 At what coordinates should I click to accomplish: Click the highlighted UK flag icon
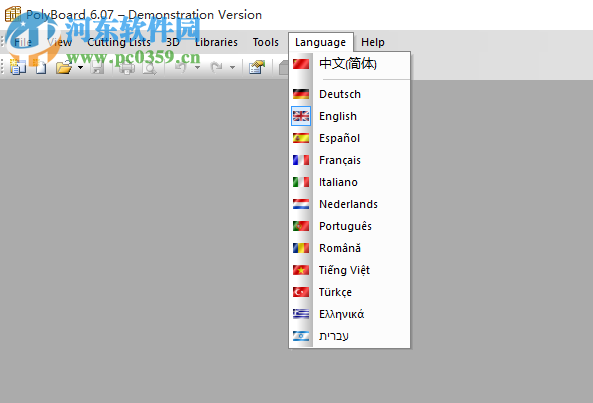pos(301,116)
